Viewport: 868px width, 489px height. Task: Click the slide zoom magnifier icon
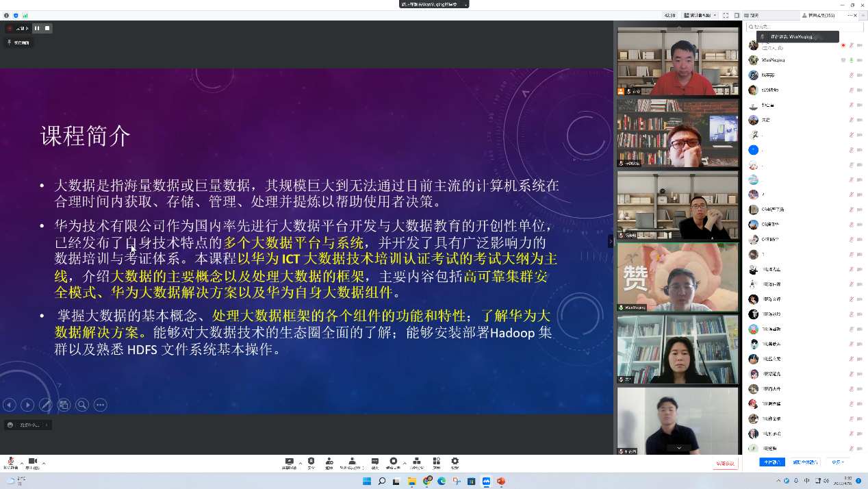pos(82,405)
